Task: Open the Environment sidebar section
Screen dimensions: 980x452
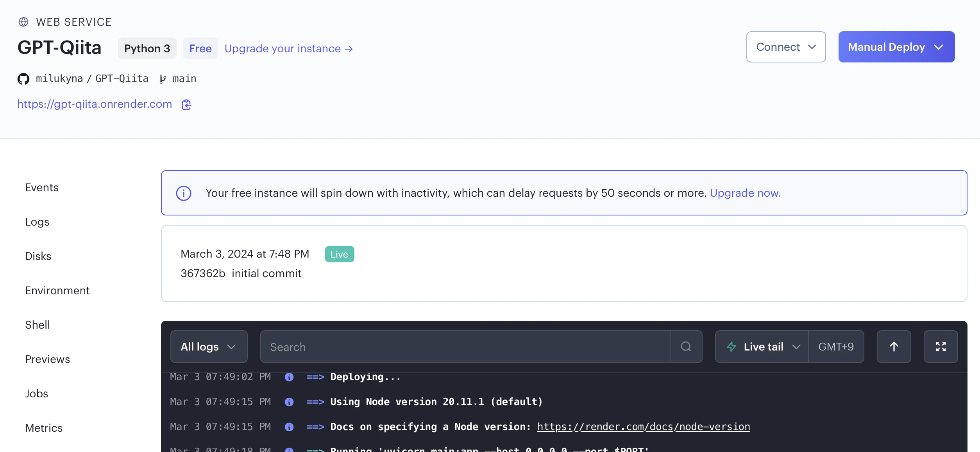Action: click(x=57, y=291)
